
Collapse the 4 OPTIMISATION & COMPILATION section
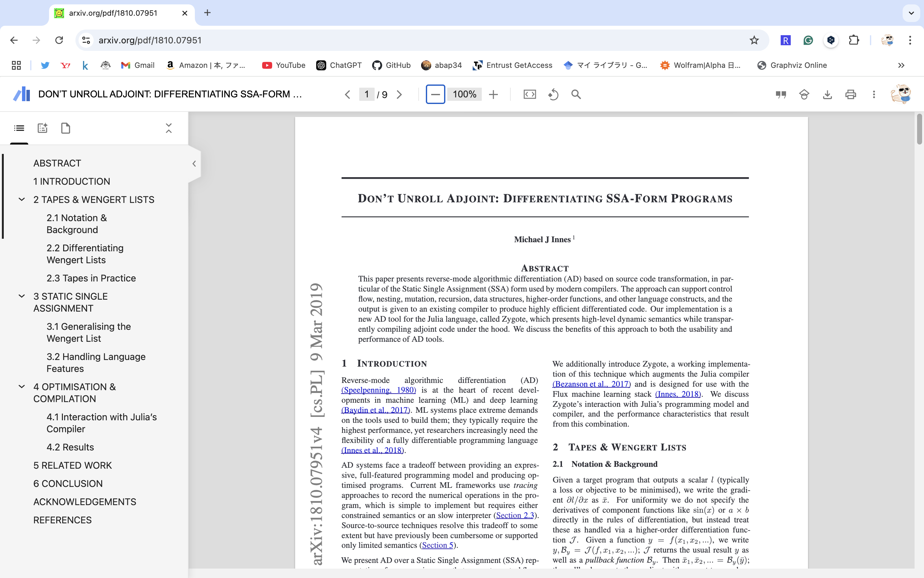(x=22, y=387)
